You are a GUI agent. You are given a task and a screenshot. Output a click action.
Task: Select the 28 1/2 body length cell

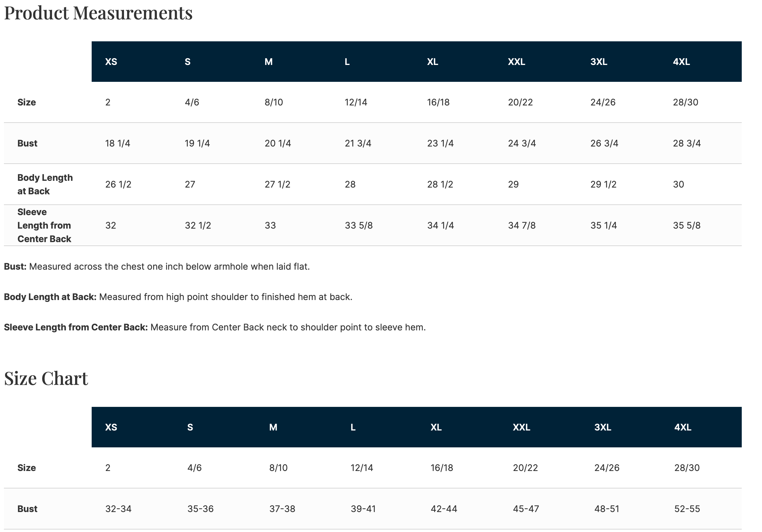440,184
